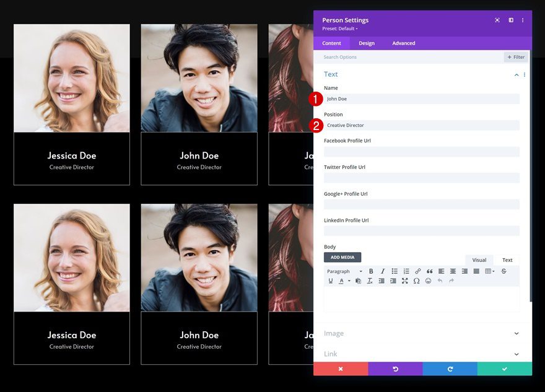Expand the Link settings section
The image size is (545, 392).
(x=421, y=354)
